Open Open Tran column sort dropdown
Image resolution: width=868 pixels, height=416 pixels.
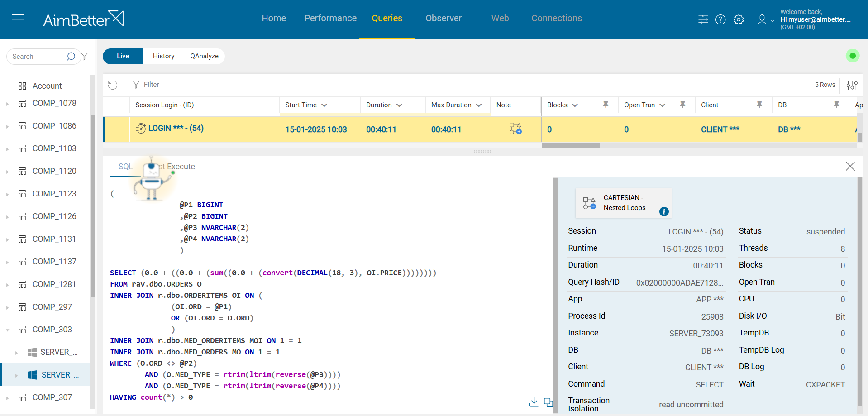[662, 105]
